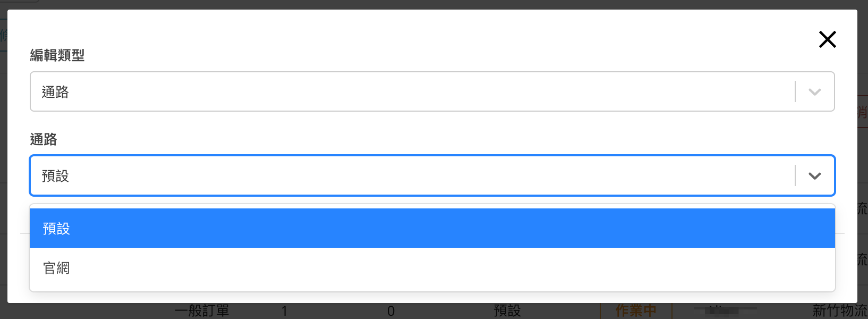868x319 pixels.
Task: Click the "0" value in the background row
Action: pyautogui.click(x=391, y=311)
